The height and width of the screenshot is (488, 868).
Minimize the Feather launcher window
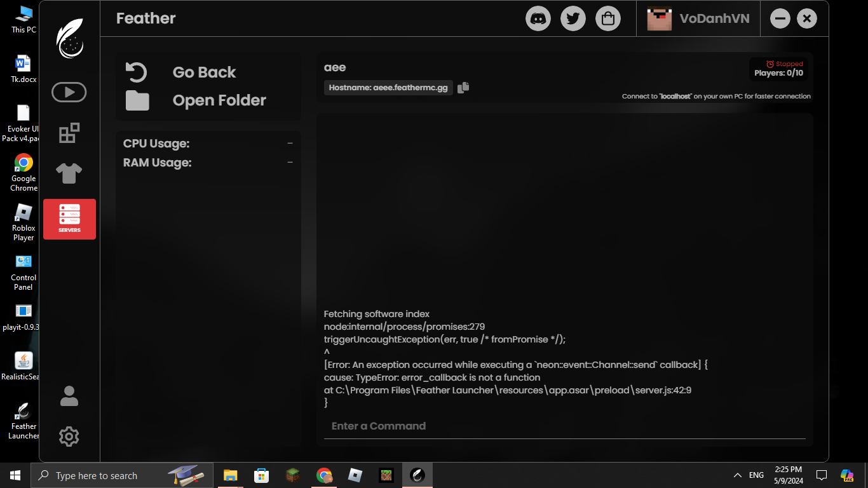pos(781,18)
